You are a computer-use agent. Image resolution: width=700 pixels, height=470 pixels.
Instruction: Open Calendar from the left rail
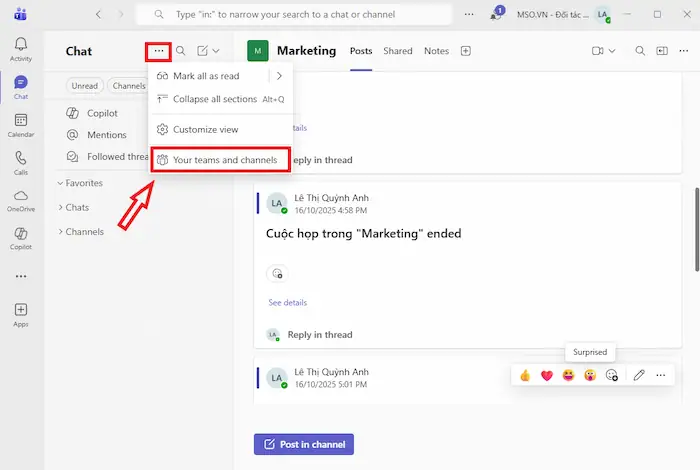(21, 124)
